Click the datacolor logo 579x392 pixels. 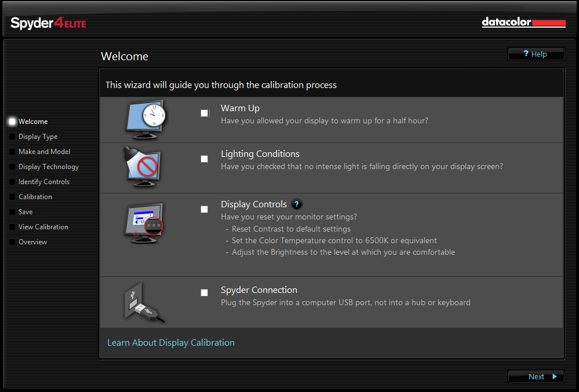click(x=522, y=23)
